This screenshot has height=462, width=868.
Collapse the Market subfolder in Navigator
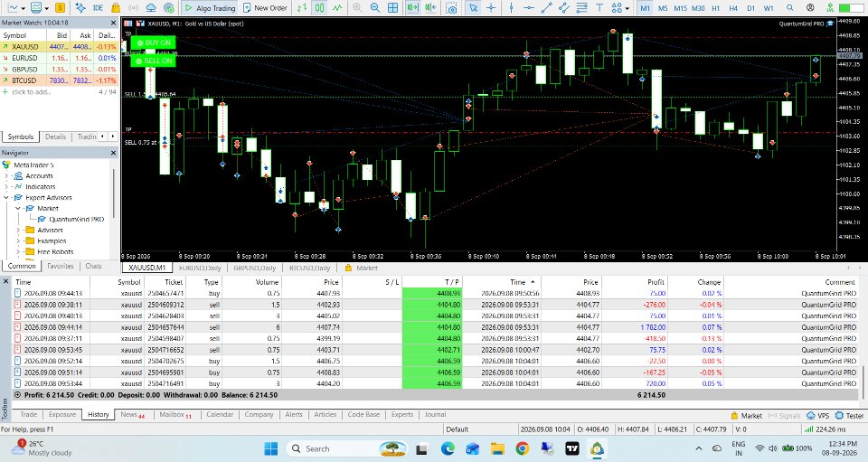coord(18,209)
